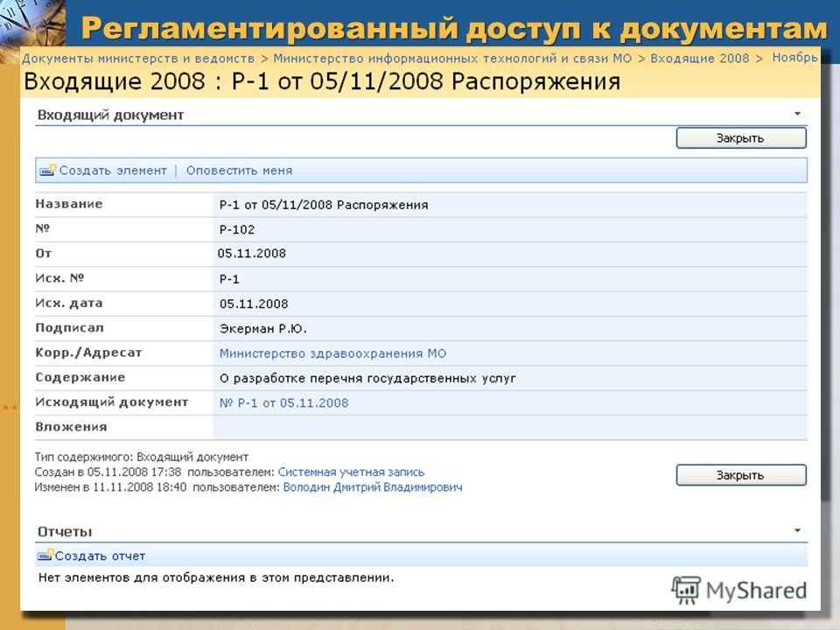The height and width of the screenshot is (630, 840).
Task: Open the Ноябрь breadcrumb link
Action: [x=794, y=58]
